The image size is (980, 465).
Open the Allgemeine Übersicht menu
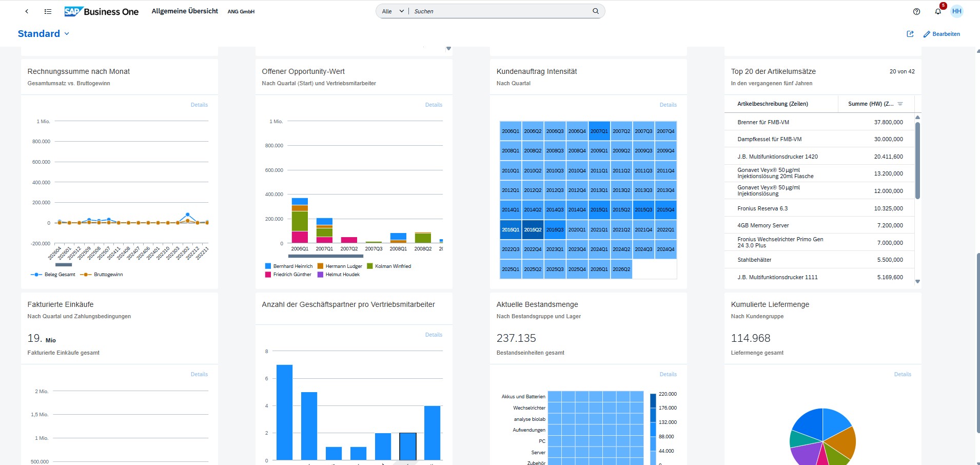(185, 11)
